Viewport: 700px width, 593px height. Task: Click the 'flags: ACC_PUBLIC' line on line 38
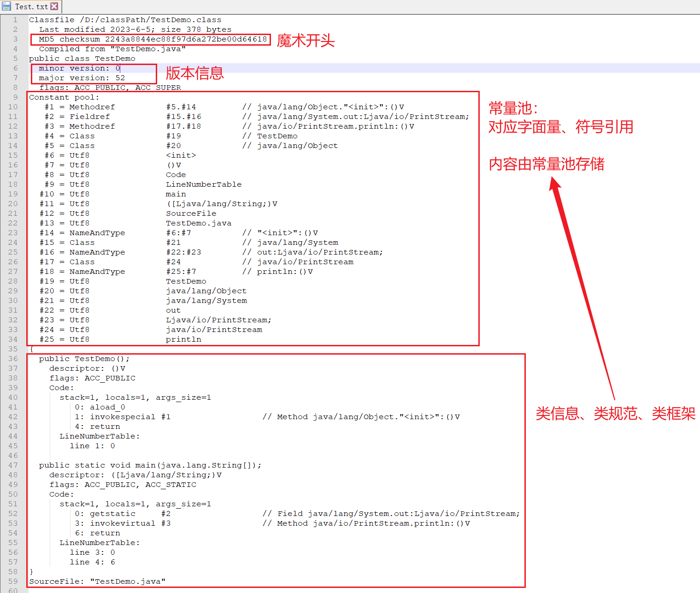click(x=93, y=378)
